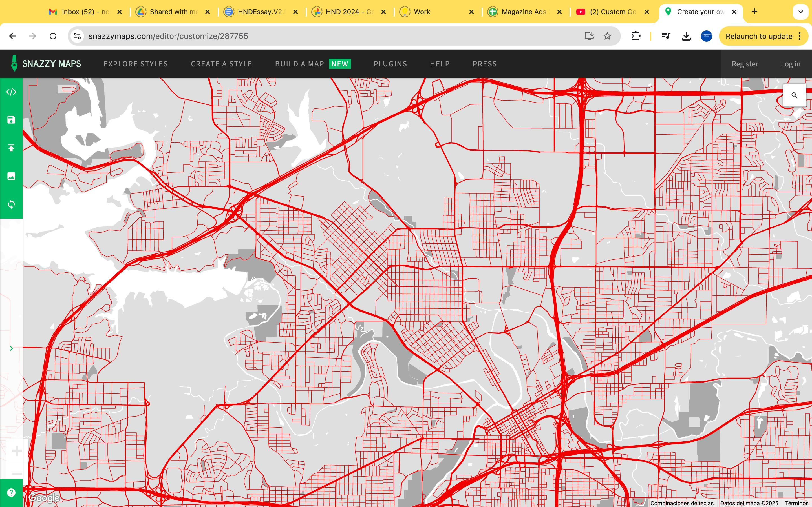Open the Build a Map menu item
Viewport: 812px width, 507px height.
point(299,64)
